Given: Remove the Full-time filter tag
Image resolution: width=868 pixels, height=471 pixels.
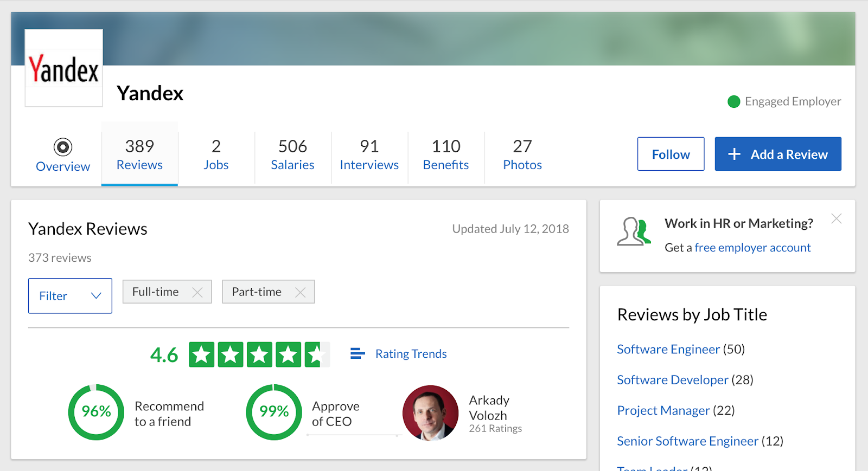Looking at the screenshot, I should 197,293.
